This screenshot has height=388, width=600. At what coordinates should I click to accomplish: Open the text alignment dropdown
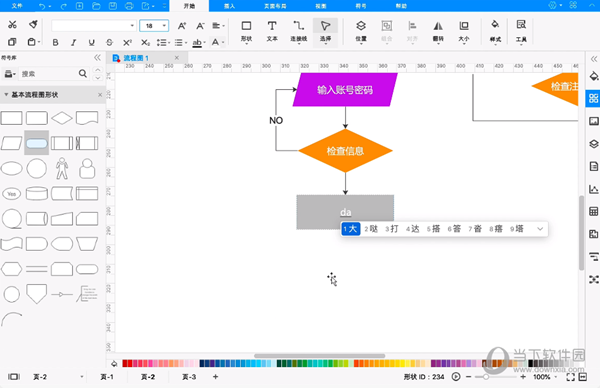[x=218, y=26]
